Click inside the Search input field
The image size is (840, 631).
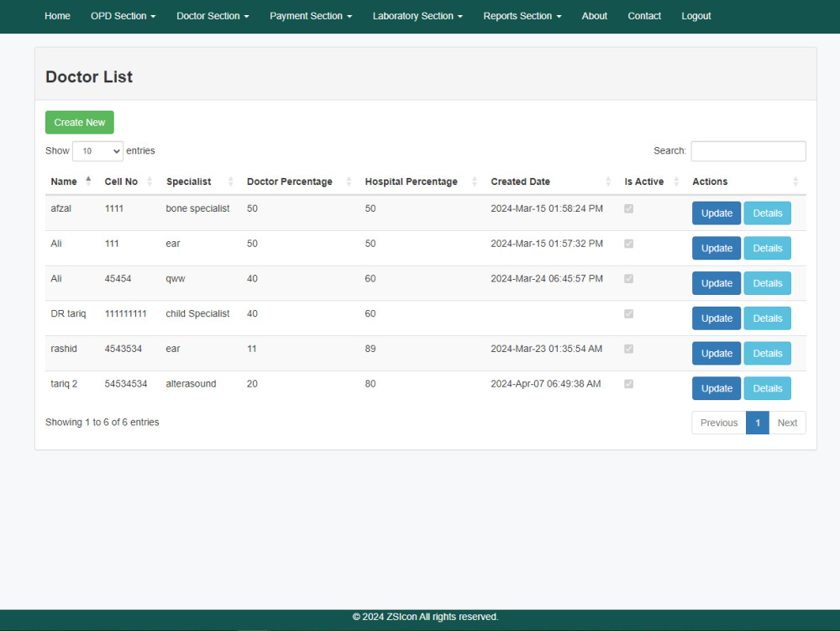point(748,150)
